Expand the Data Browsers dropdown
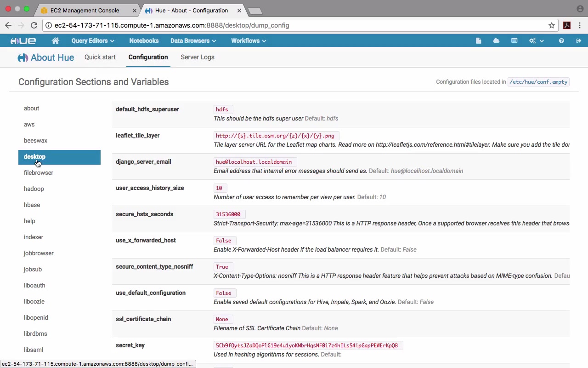 click(x=193, y=41)
